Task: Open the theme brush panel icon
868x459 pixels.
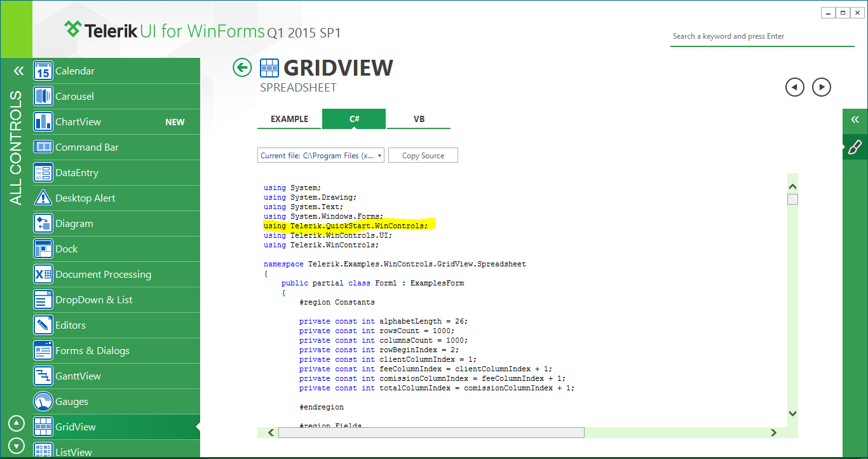Action: pyautogui.click(x=855, y=147)
